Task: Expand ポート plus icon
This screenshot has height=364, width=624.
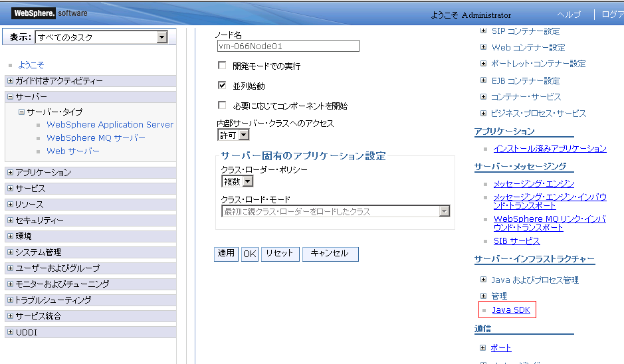Action: 482,347
